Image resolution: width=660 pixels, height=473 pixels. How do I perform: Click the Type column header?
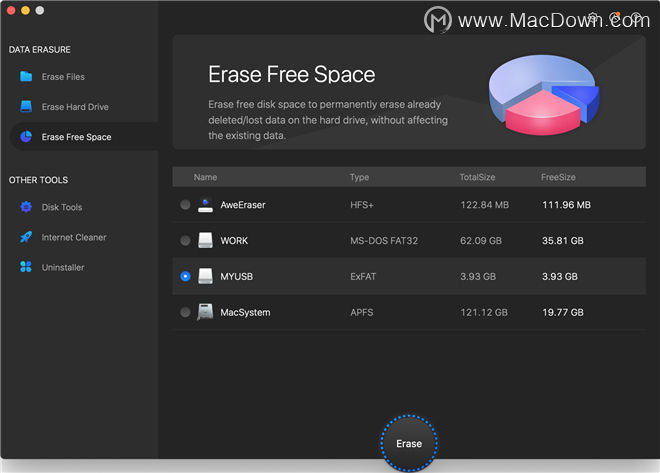pyautogui.click(x=359, y=177)
